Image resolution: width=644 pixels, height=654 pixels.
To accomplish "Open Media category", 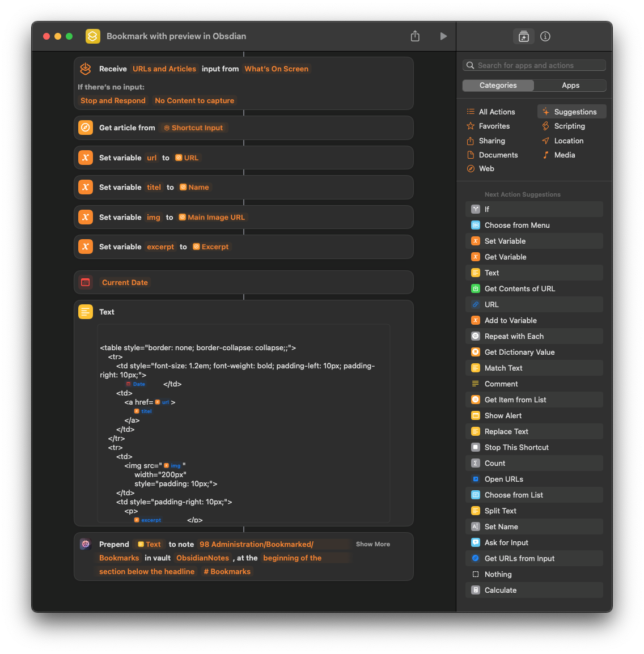I will [x=564, y=155].
